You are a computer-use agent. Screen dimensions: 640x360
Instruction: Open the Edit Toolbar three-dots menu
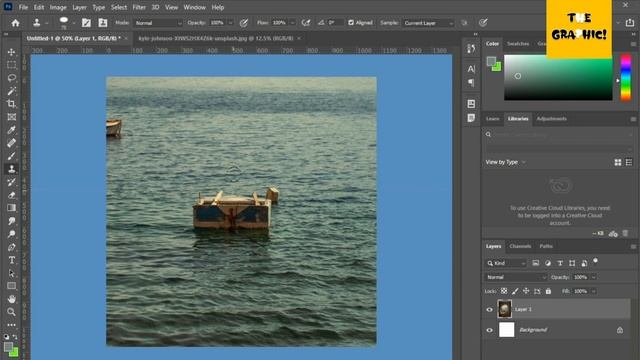click(11, 325)
